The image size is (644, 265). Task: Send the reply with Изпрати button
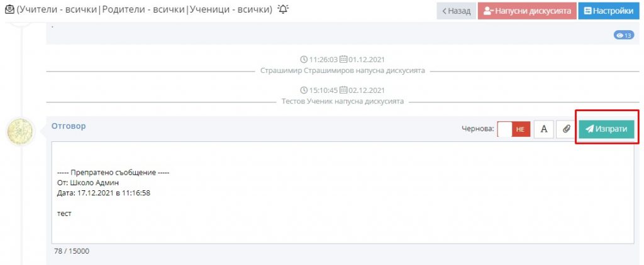607,129
